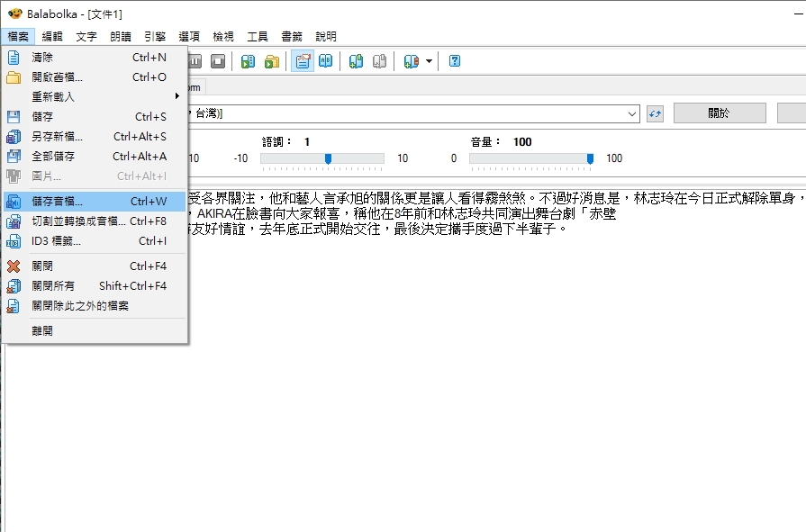Open the highlighted text settings toolbar icon

coord(304,61)
